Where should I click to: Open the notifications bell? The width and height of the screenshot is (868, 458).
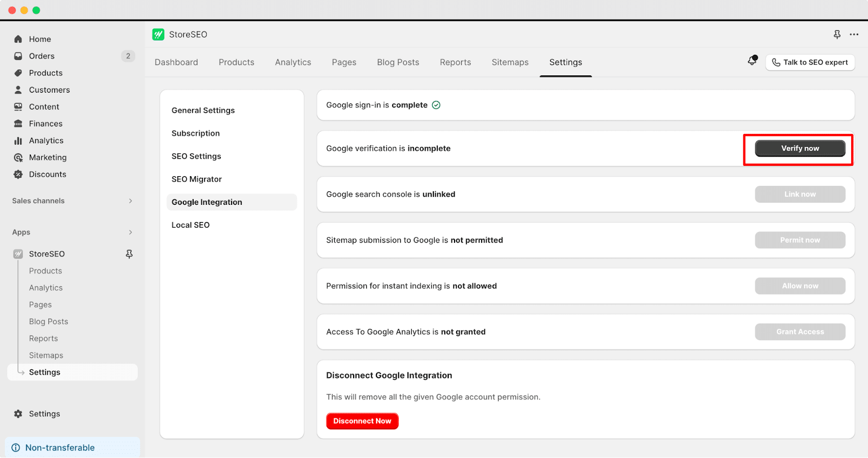tap(752, 61)
